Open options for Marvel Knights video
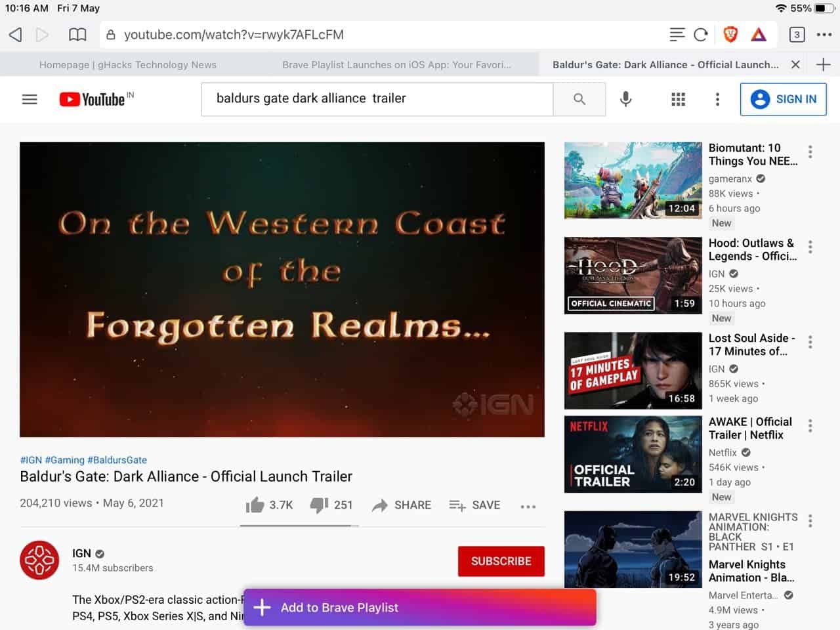This screenshot has width=840, height=630. [810, 521]
